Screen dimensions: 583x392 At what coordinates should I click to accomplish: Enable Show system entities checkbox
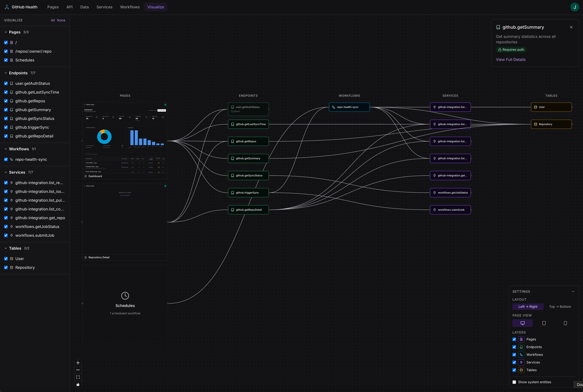coord(514,382)
